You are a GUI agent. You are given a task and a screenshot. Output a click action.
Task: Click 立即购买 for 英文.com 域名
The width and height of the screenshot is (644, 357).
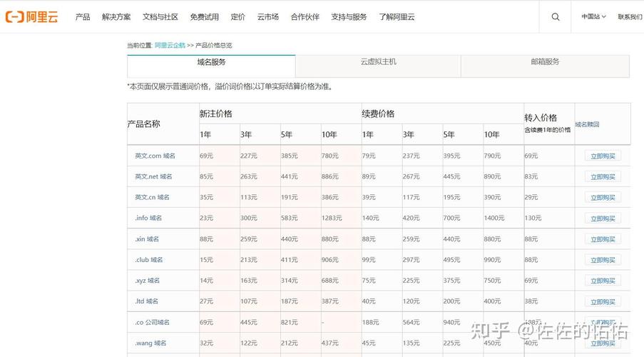pos(603,156)
